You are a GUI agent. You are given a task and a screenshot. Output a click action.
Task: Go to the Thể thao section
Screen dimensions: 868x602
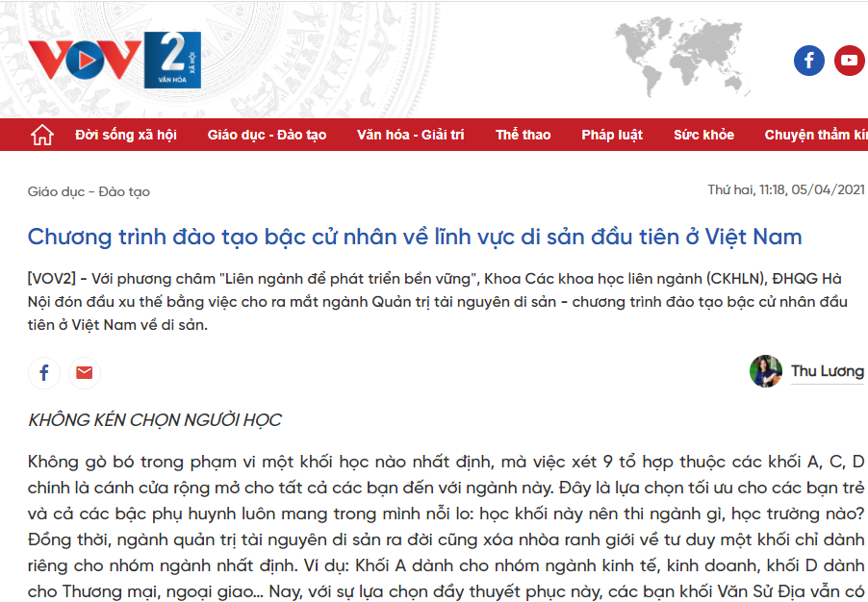tap(523, 135)
